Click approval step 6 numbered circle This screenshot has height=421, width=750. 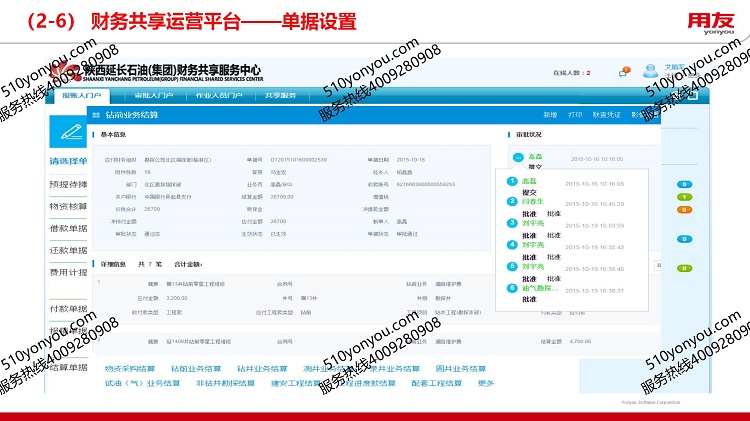tap(512, 288)
